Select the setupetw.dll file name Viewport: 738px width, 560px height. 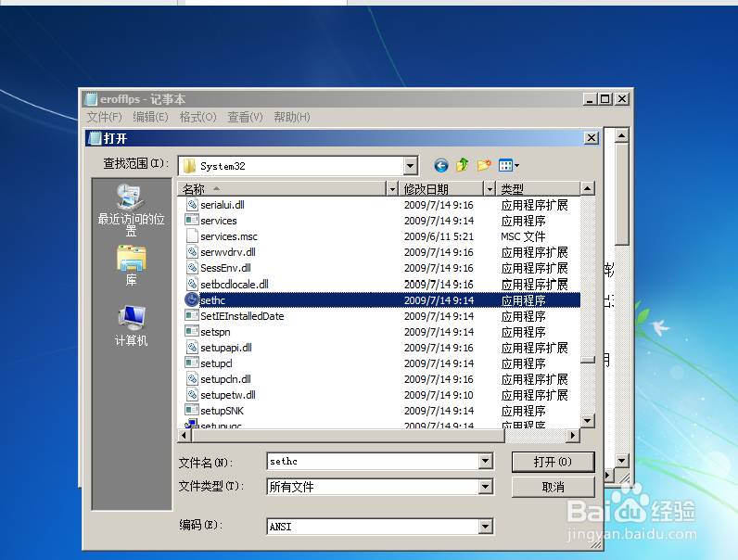coord(228,395)
